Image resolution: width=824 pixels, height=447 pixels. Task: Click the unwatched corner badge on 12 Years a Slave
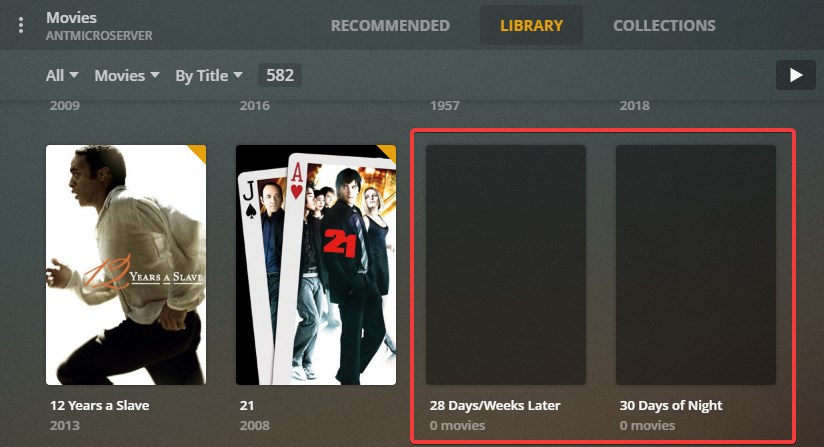pyautogui.click(x=199, y=153)
